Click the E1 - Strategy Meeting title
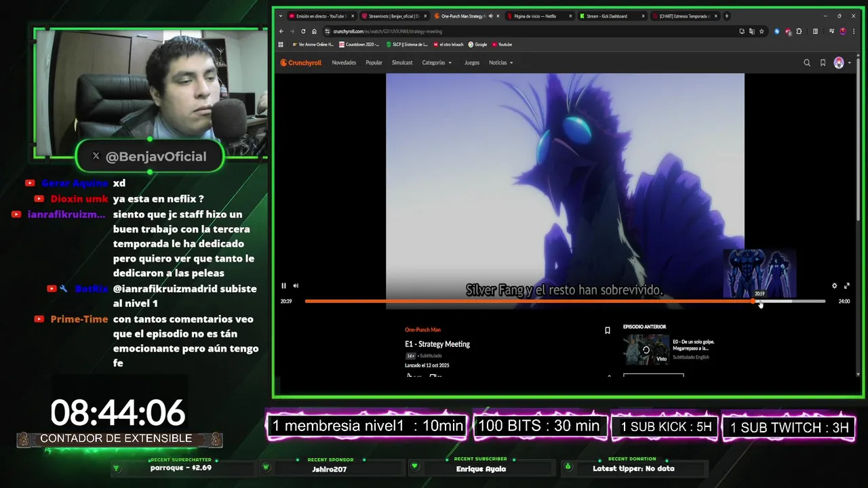Screen dimensions: 868x488 pyautogui.click(x=437, y=344)
